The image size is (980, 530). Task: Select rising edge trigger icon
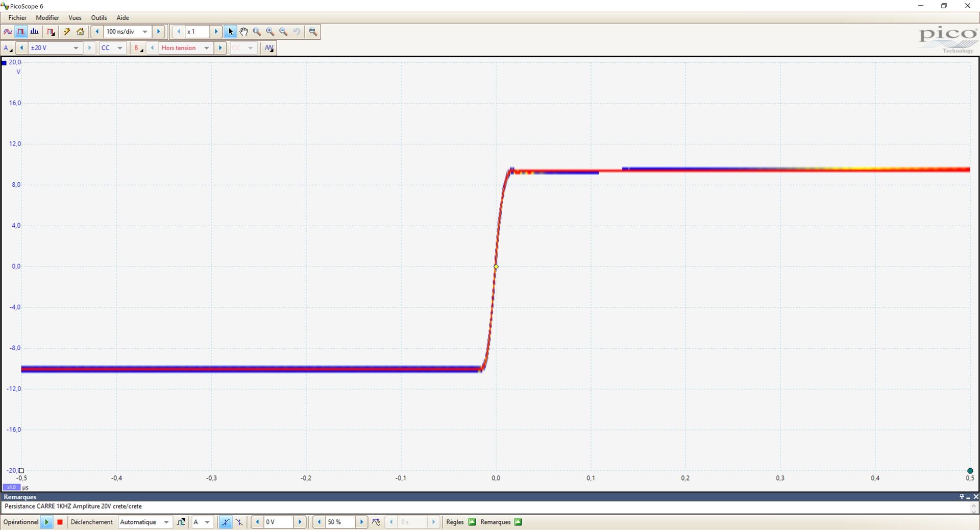tap(226, 522)
